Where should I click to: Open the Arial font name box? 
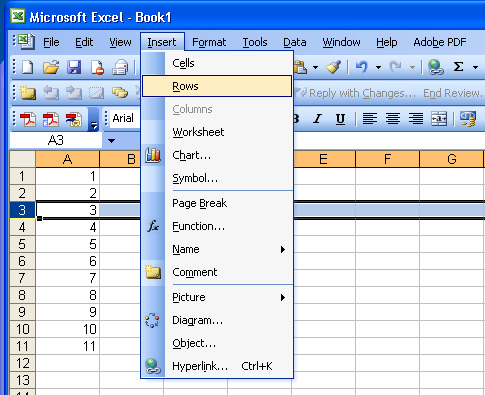(x=125, y=118)
